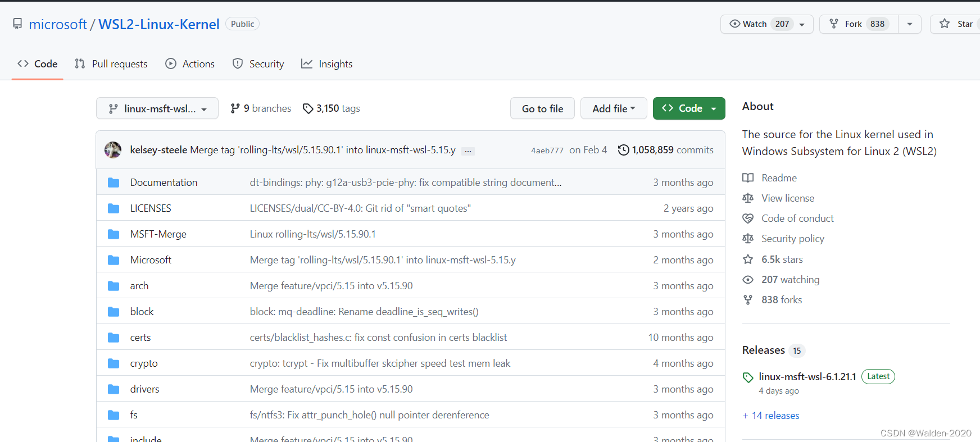Screen dimensions: 980x442
Task: Click the tag icon beside linux-msft-wsl-6.1.21.1
Action: [x=748, y=377]
